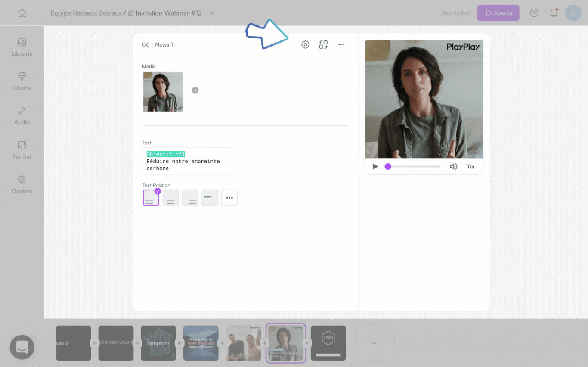Click the Aperçu preview button

498,13
